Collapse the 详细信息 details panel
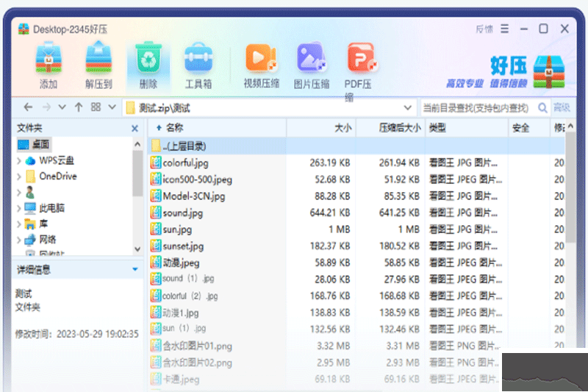 pyautogui.click(x=135, y=270)
